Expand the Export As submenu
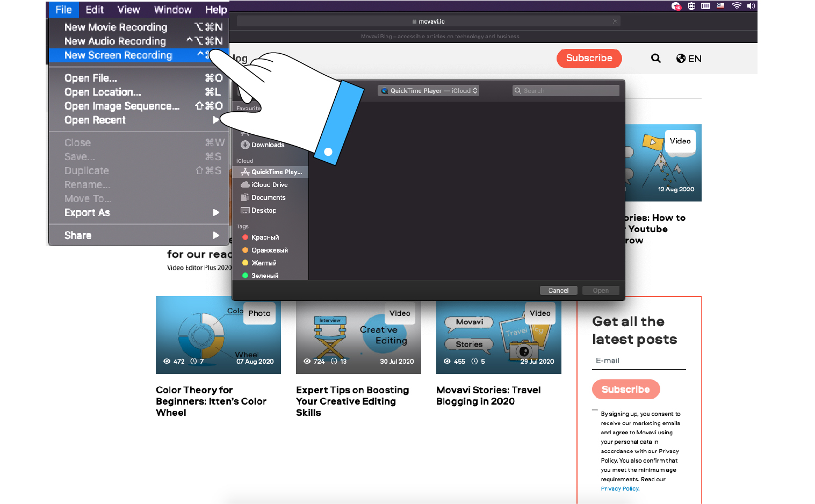Screen dimensions: 815x504 point(139,212)
